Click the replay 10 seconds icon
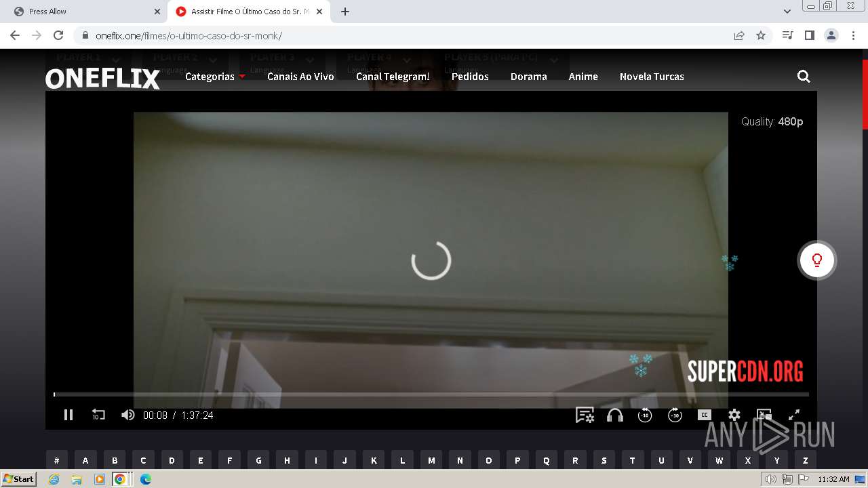This screenshot has height=488, width=868. 98,415
